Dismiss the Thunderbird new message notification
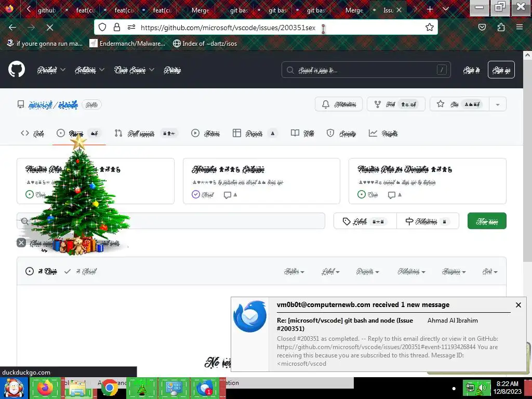The width and height of the screenshot is (532, 399). tap(518, 305)
